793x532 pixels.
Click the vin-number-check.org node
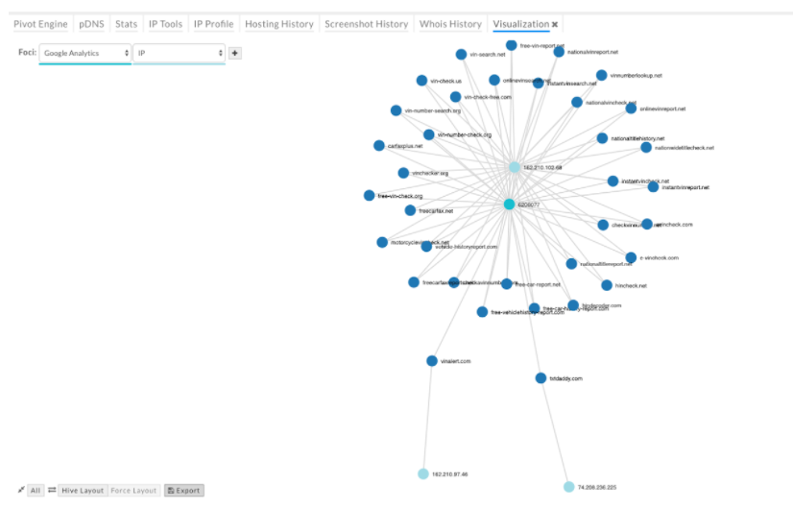pos(429,134)
